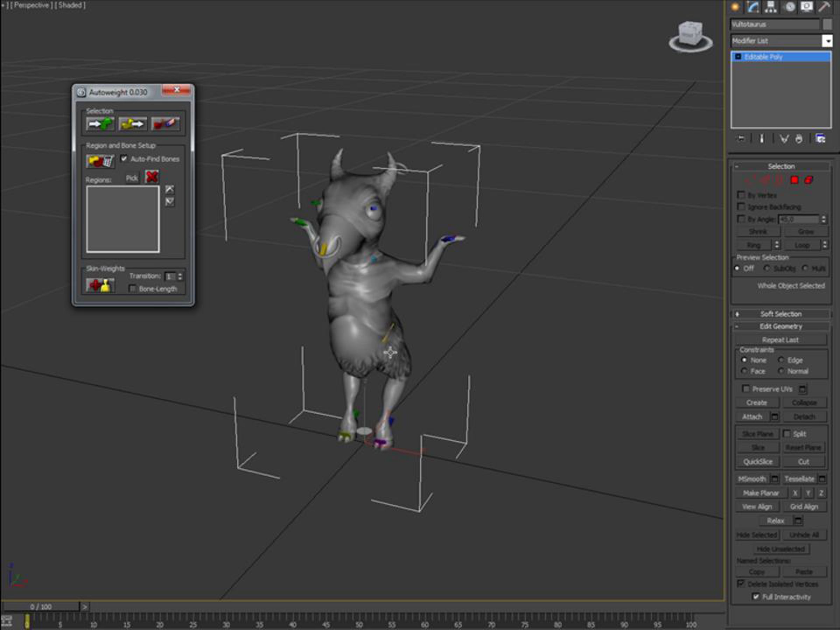Screen dimensions: 840x630
Task: Click Autoweight remove-from-selection red eraser icon
Action: [165, 124]
